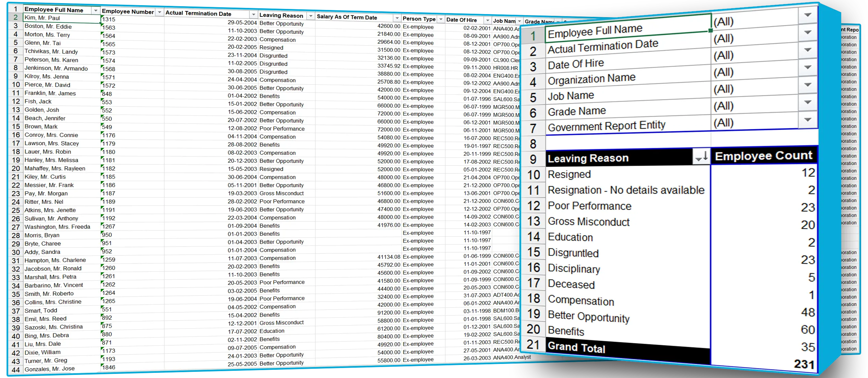Select the Employee Count pivot header cell

pyautogui.click(x=763, y=156)
